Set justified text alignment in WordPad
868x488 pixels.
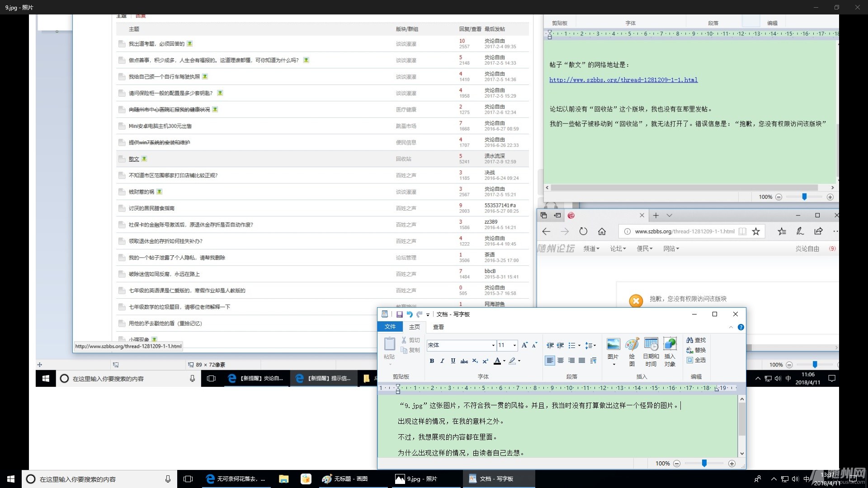pos(582,361)
